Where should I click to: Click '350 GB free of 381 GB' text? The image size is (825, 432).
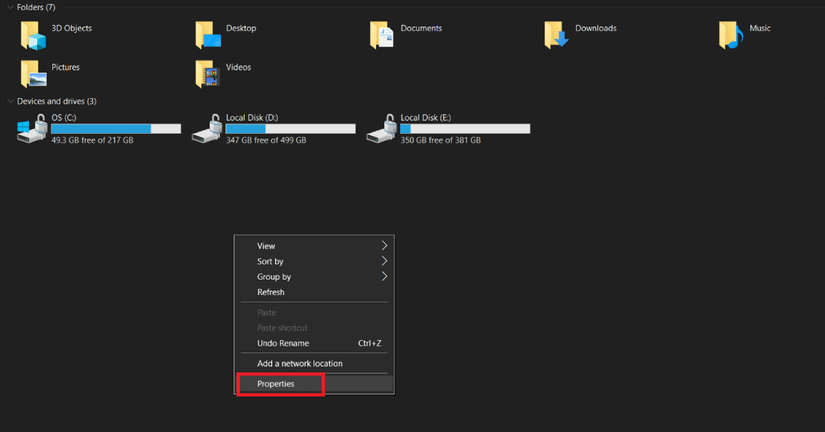coord(440,140)
